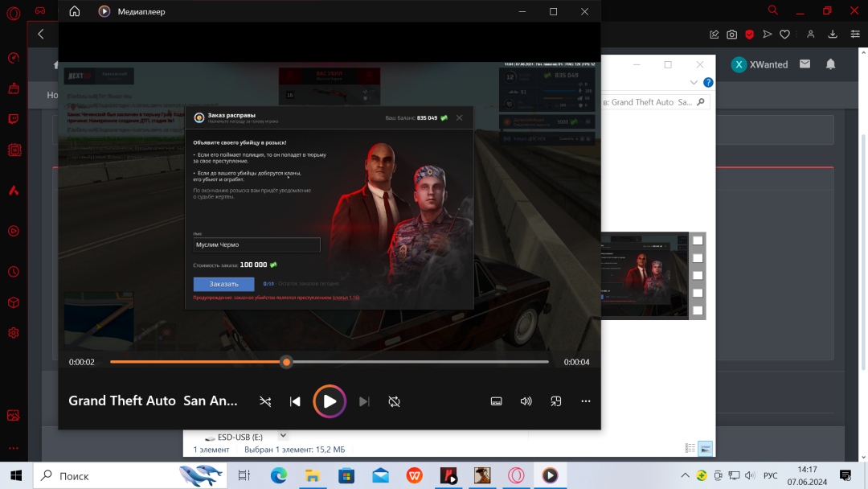Open the CPU chip sidebar panel
868x489 pixels.
pos(14,150)
